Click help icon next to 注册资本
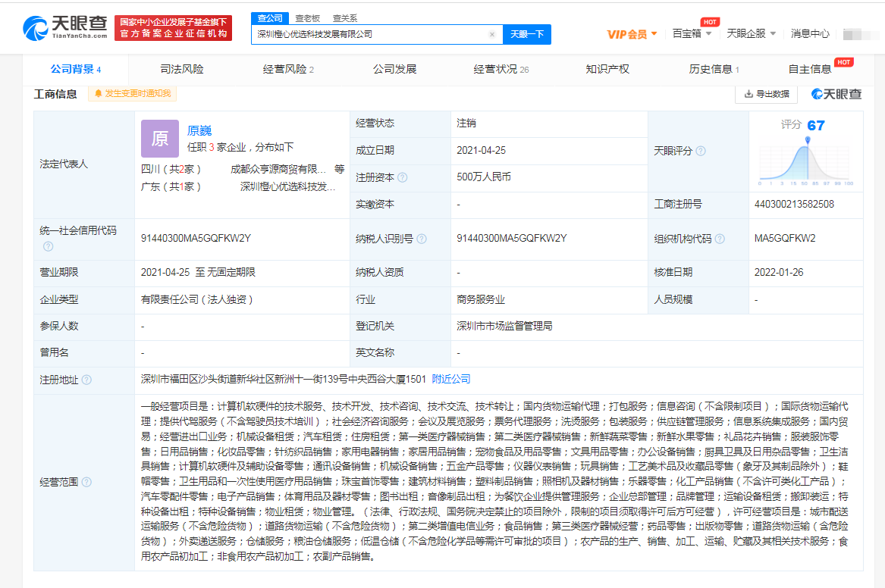Viewport: 885px width, 588px height. tap(403, 177)
